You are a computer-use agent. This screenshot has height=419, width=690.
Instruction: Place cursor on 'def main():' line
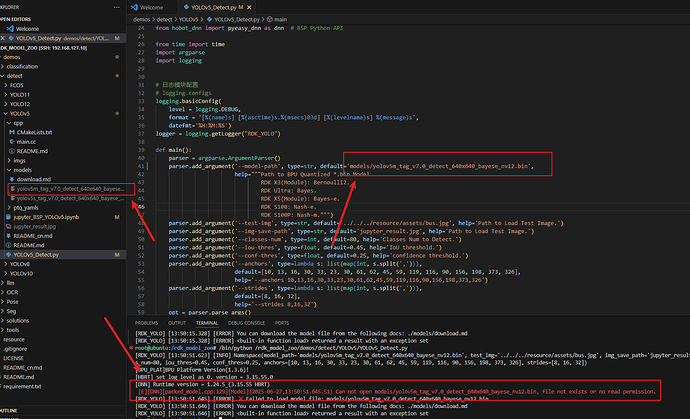point(173,150)
